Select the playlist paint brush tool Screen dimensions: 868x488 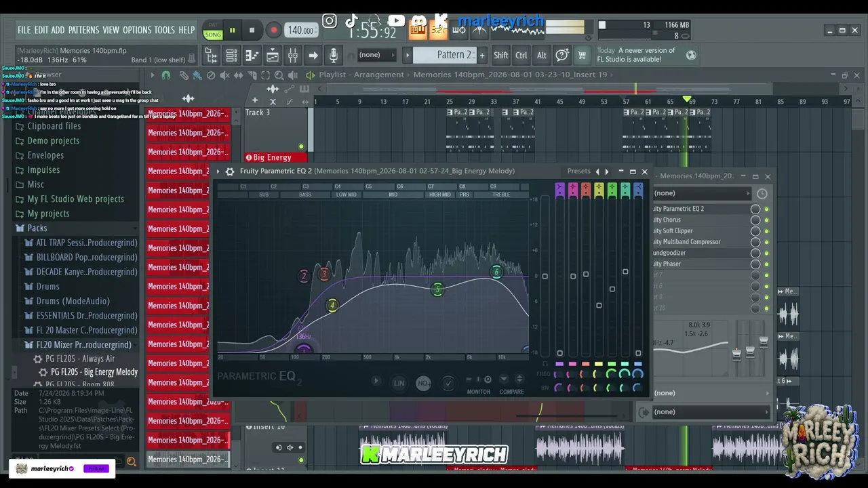click(x=197, y=75)
